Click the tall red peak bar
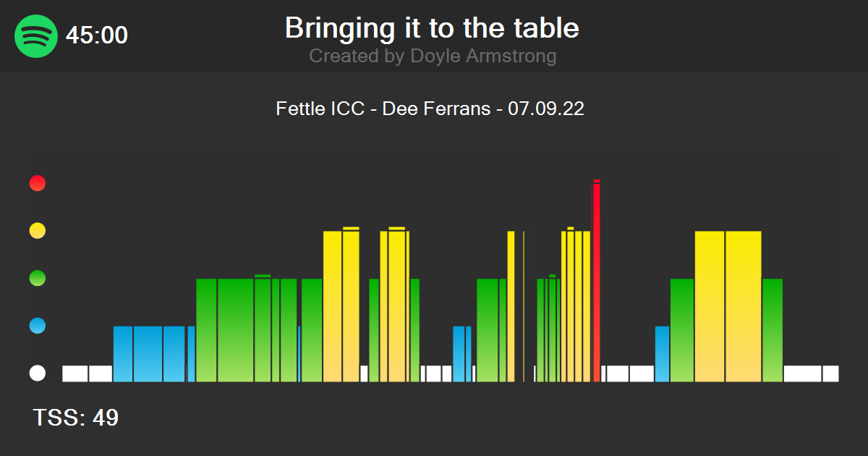Image resolution: width=868 pixels, height=456 pixels. (x=597, y=282)
